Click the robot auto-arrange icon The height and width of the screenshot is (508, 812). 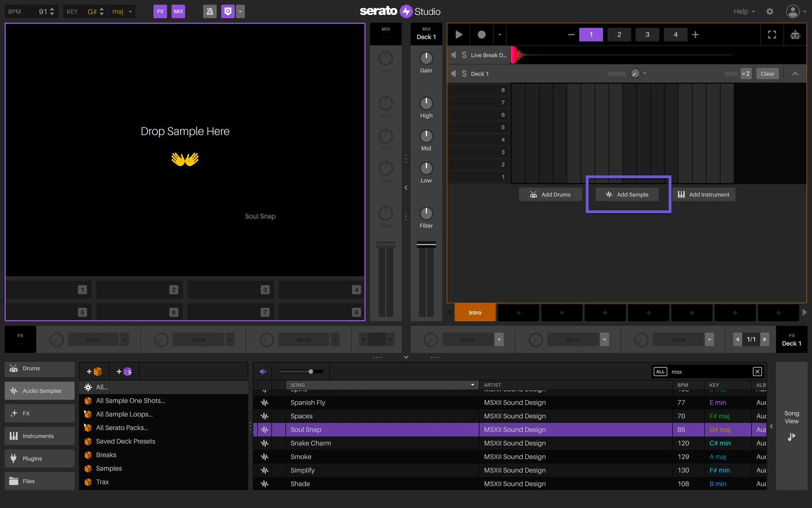(795, 35)
